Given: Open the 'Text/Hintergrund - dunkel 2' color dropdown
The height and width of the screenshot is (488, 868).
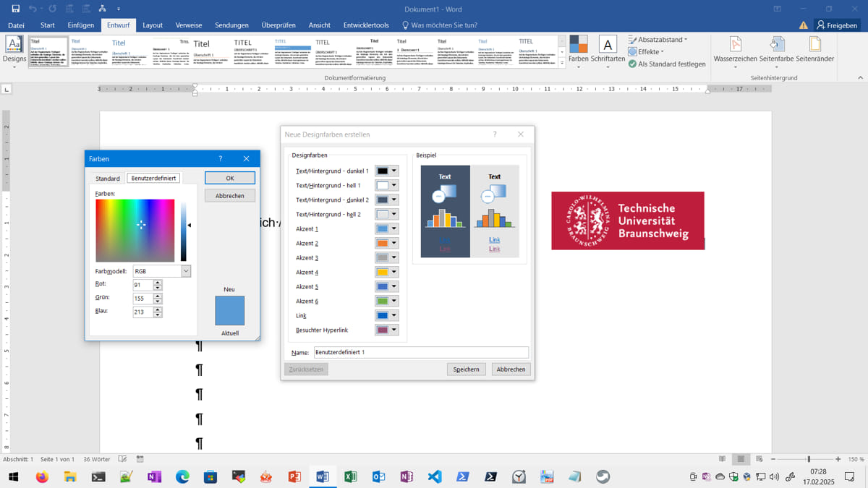Looking at the screenshot, I should pos(394,200).
